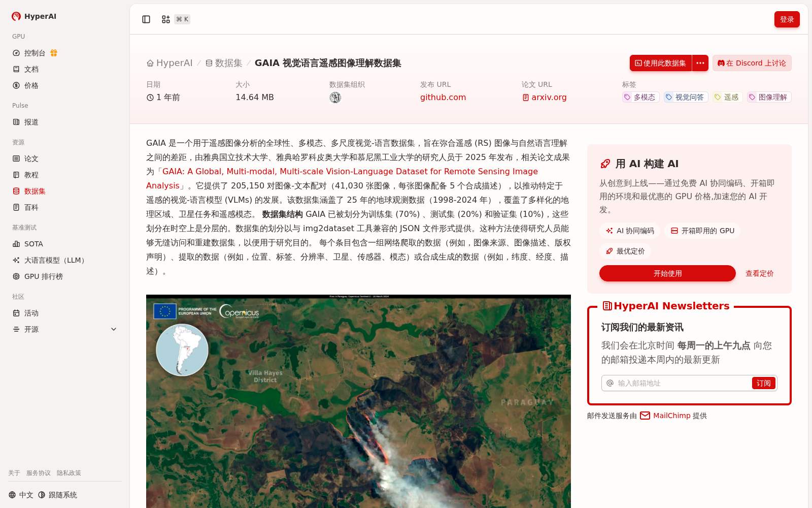Open SOTA benchmark page
This screenshot has height=508, width=812.
[64, 244]
